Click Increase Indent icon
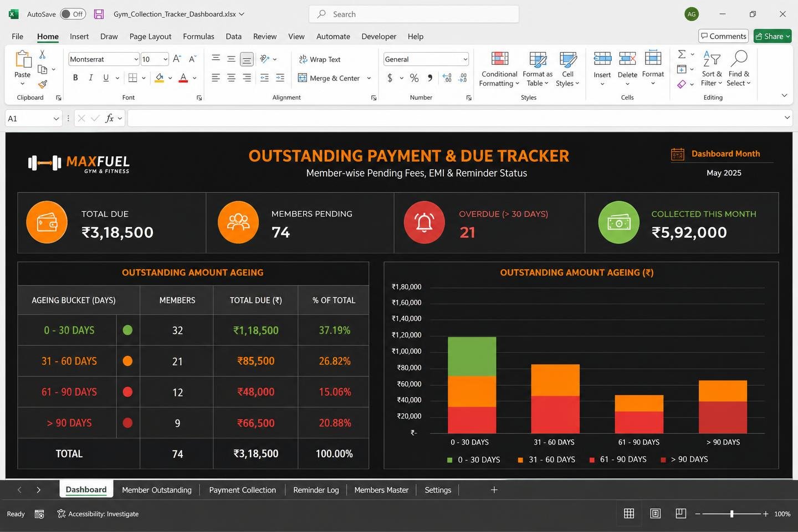The width and height of the screenshot is (798, 532). coord(280,78)
